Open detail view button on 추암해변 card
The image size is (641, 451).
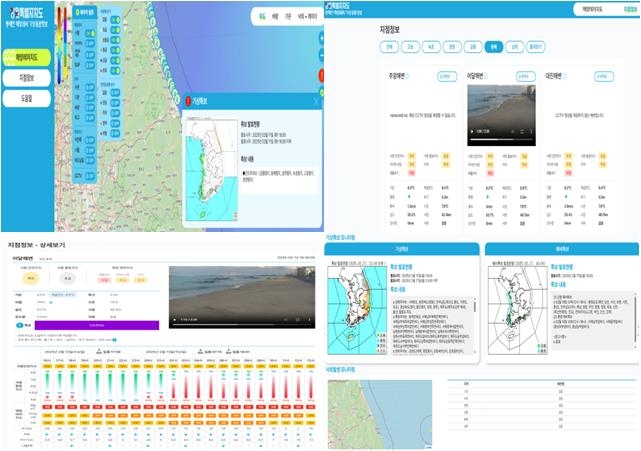point(447,76)
